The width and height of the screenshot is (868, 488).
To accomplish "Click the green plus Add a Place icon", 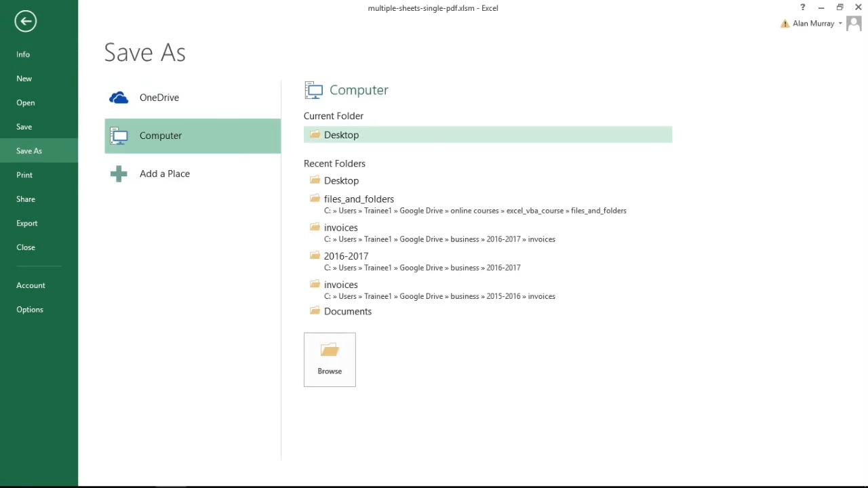I will point(119,174).
